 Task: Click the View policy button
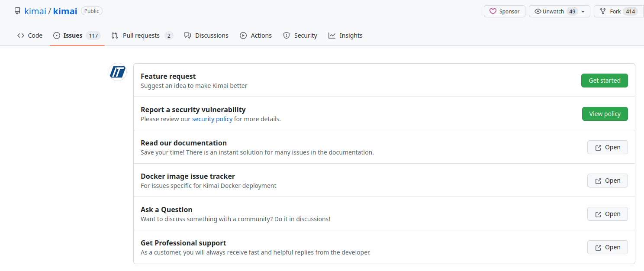[x=605, y=113]
